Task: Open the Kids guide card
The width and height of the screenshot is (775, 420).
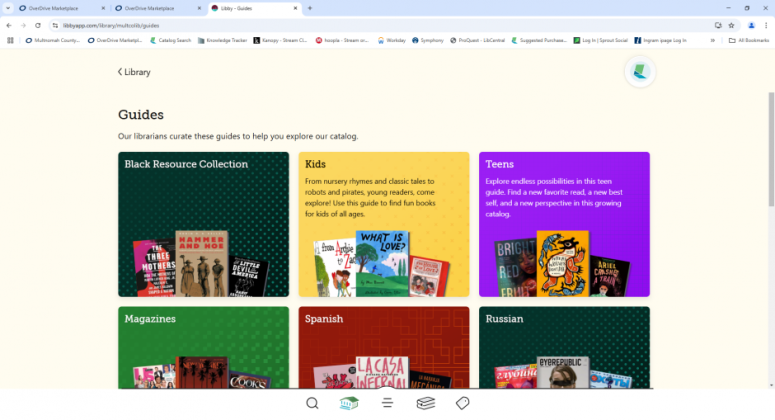Action: pyautogui.click(x=384, y=224)
